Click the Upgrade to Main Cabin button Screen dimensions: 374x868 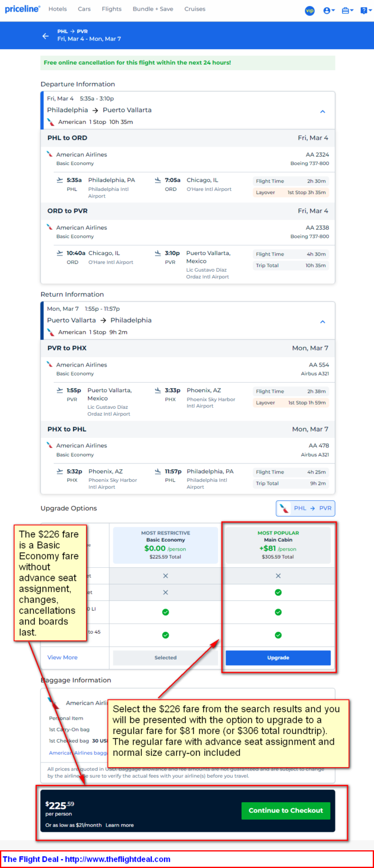pyautogui.click(x=278, y=658)
